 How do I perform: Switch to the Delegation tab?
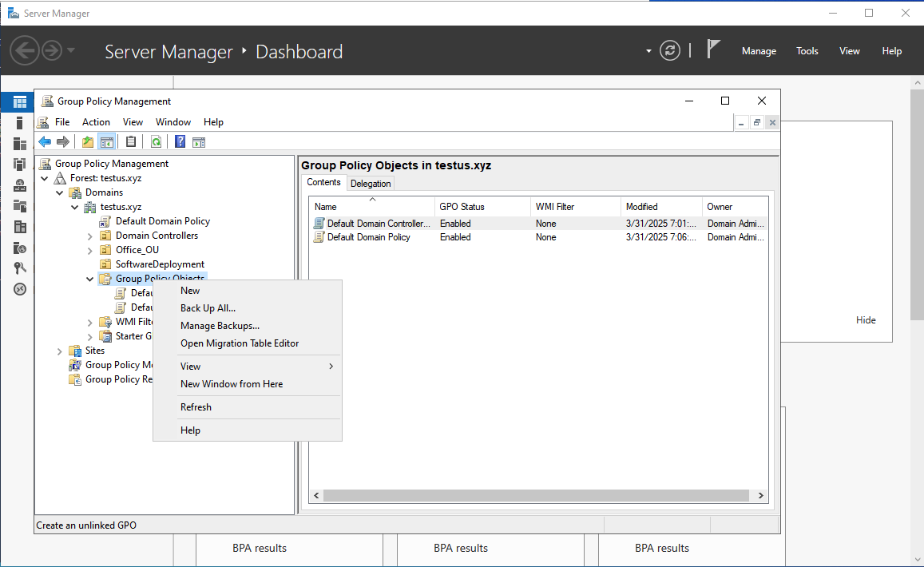tap(371, 184)
